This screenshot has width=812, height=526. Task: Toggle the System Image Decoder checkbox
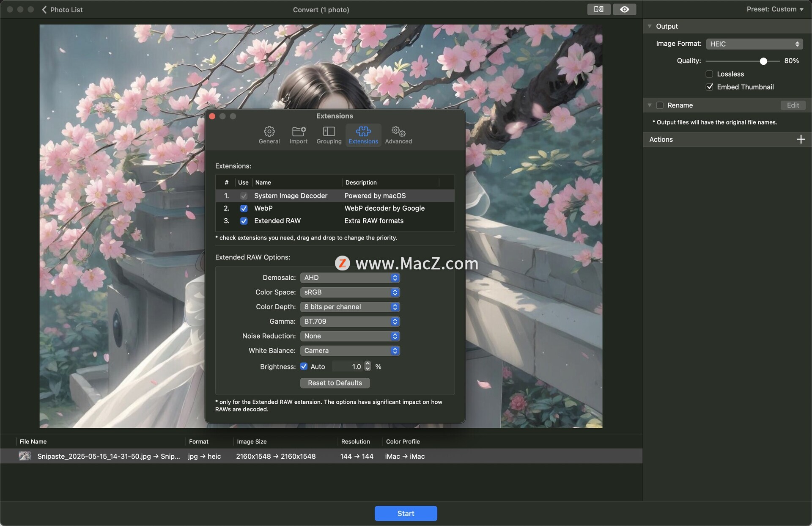pyautogui.click(x=244, y=196)
